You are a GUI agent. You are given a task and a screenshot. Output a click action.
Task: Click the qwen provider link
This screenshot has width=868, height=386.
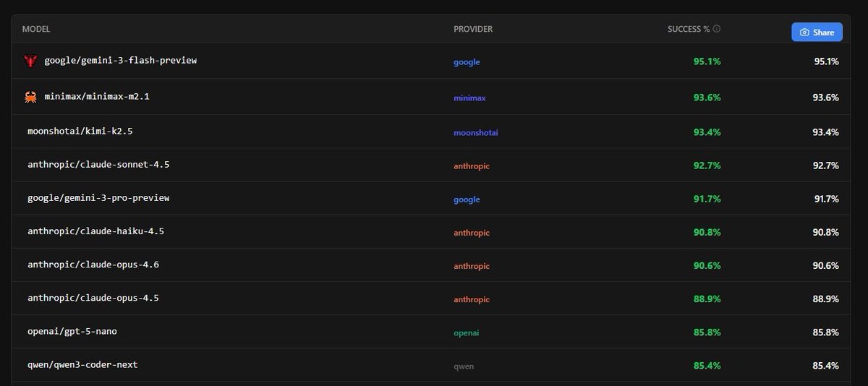pyautogui.click(x=464, y=366)
